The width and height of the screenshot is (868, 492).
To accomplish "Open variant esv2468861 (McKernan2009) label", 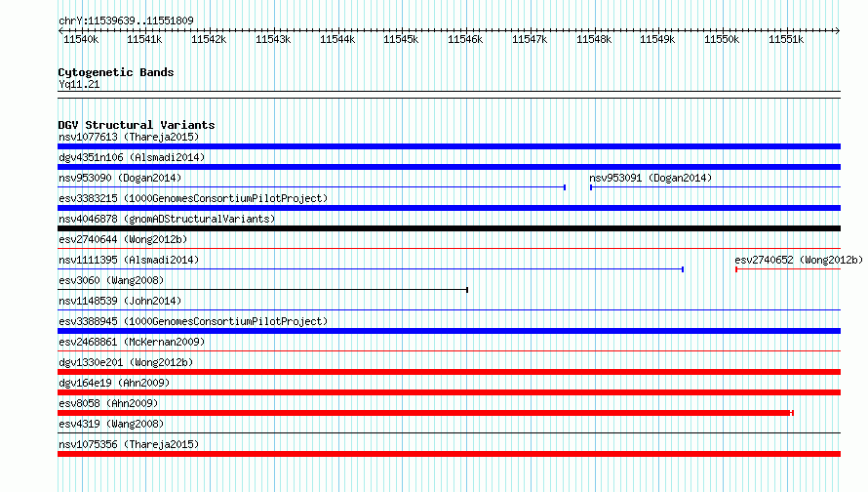I will [132, 342].
